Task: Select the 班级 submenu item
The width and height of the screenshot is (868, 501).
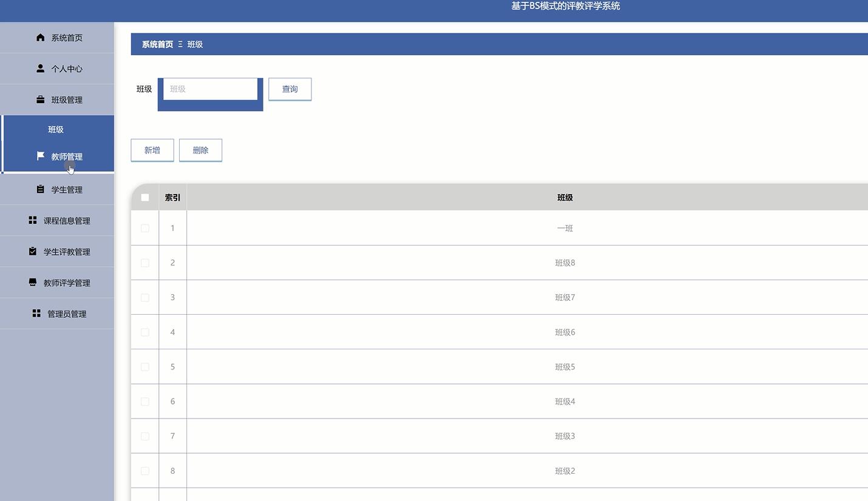Action: (57, 129)
